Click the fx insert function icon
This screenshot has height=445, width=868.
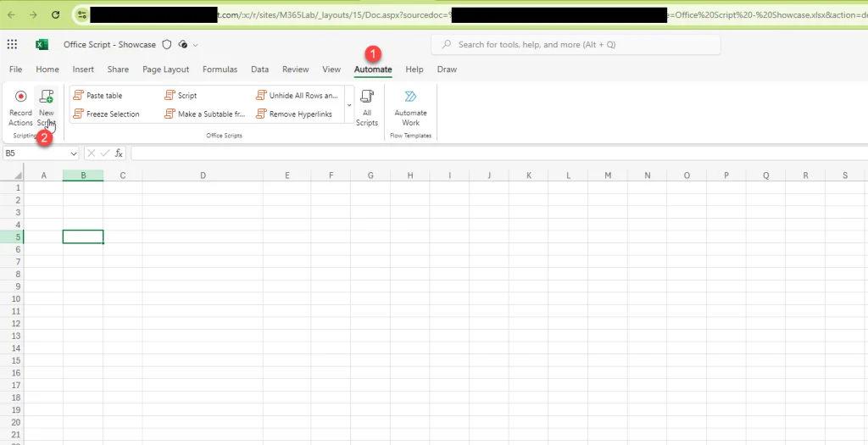pyautogui.click(x=119, y=153)
